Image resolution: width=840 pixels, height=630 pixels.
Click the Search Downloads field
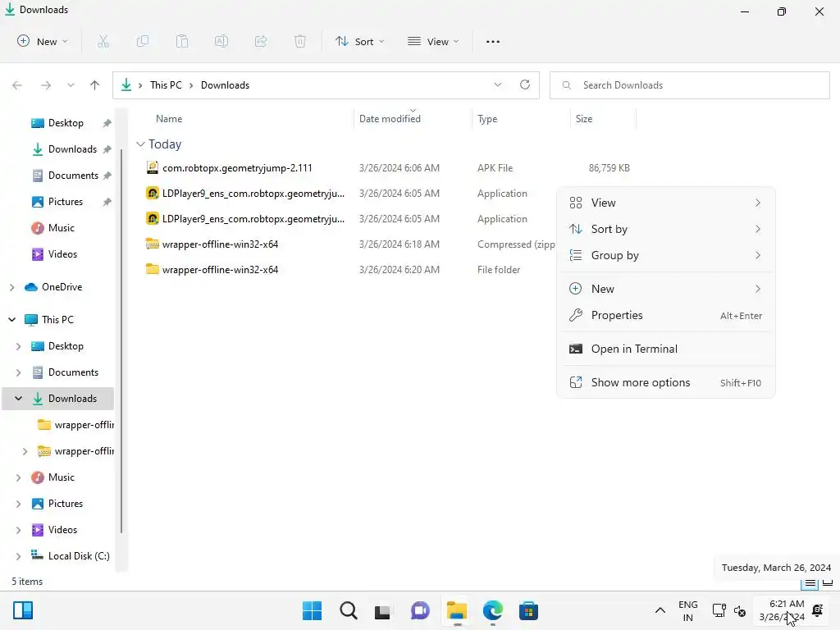689,85
